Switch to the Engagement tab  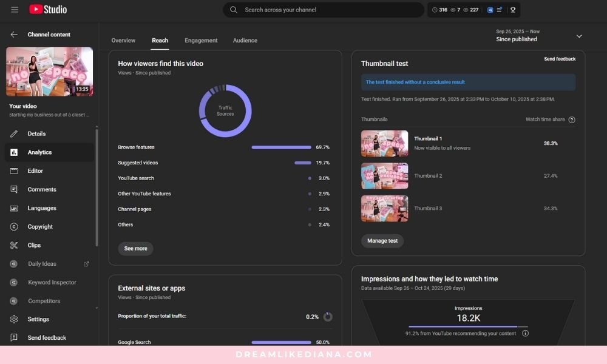coord(201,40)
